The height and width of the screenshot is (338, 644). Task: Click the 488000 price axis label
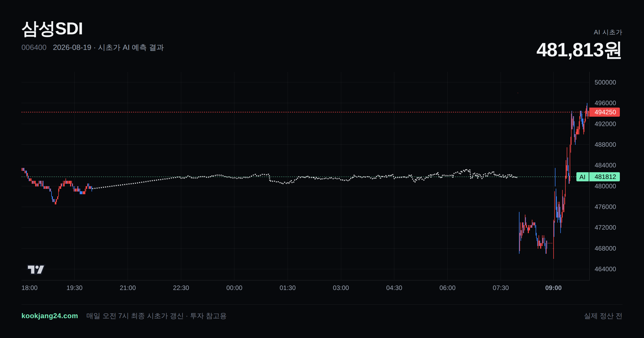(x=605, y=145)
